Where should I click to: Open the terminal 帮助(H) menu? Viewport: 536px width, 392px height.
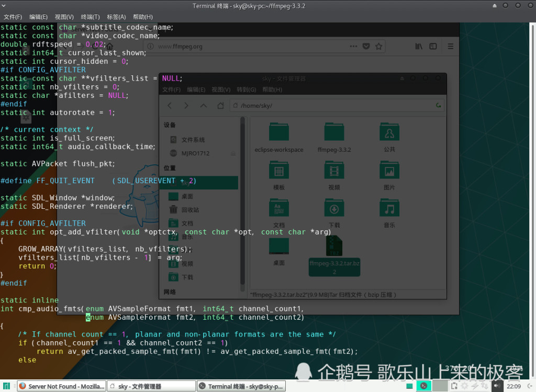[x=143, y=17]
